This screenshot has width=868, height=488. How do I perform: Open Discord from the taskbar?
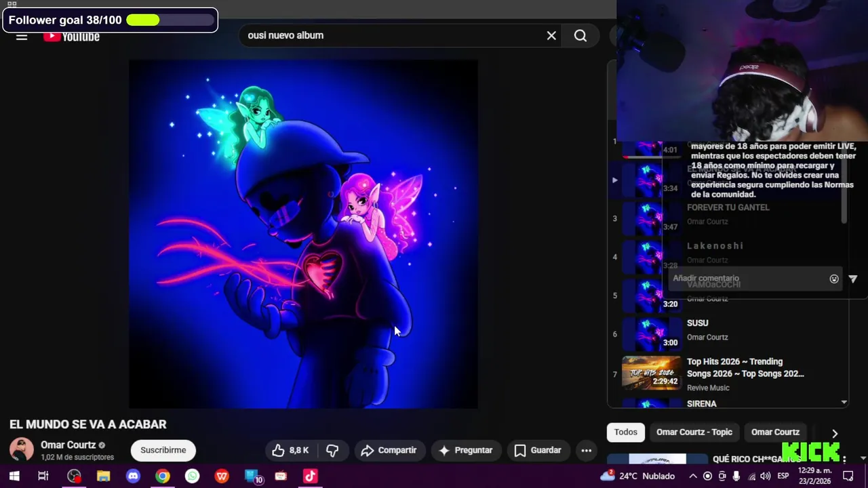click(133, 476)
